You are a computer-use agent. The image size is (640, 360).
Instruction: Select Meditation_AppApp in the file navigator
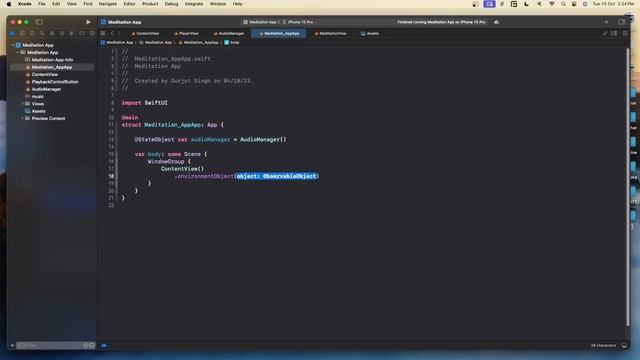pyautogui.click(x=52, y=67)
